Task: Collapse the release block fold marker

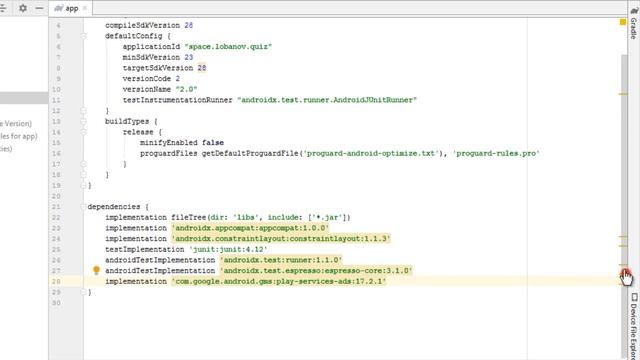Action: [x=83, y=132]
